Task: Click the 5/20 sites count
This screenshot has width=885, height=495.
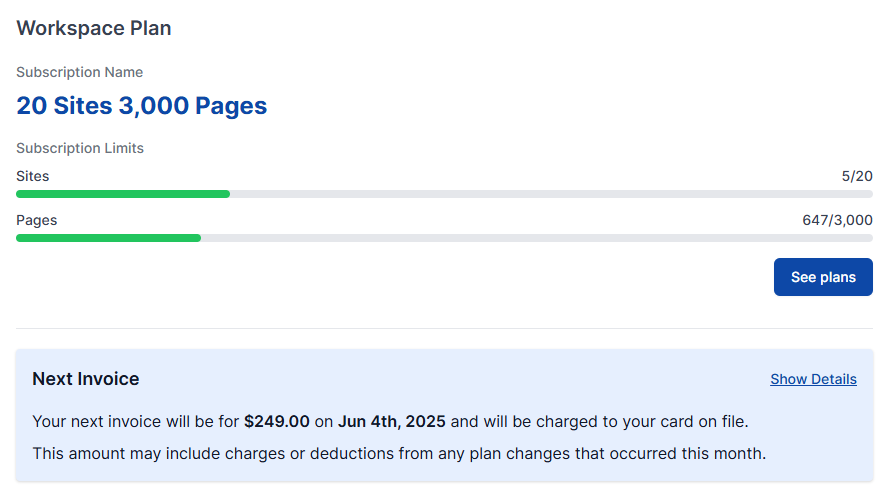Action: tap(857, 176)
